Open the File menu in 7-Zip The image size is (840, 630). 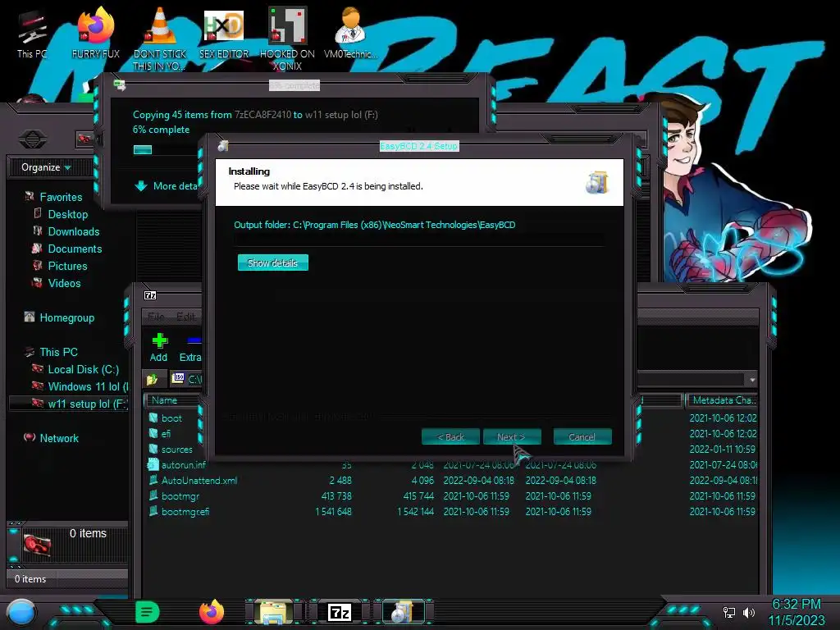(156, 316)
